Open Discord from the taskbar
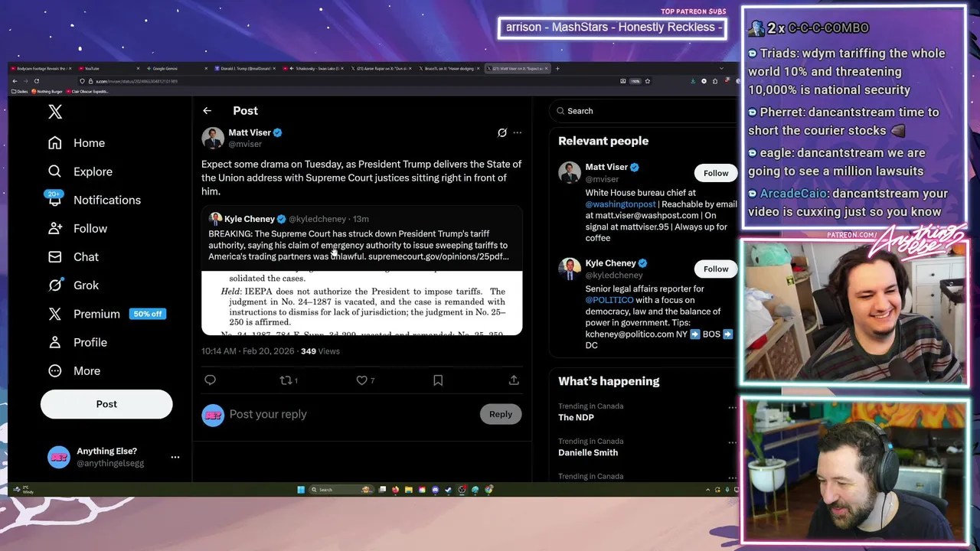 pos(435,490)
